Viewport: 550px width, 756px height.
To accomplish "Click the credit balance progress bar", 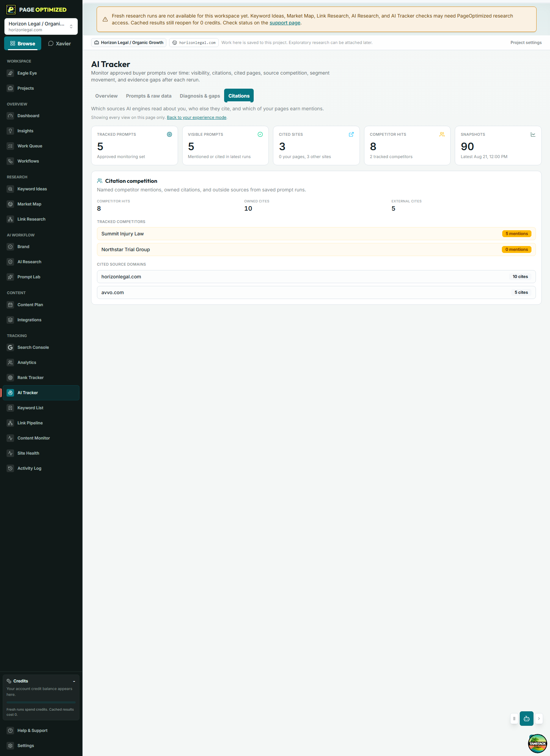I will pyautogui.click(x=41, y=702).
